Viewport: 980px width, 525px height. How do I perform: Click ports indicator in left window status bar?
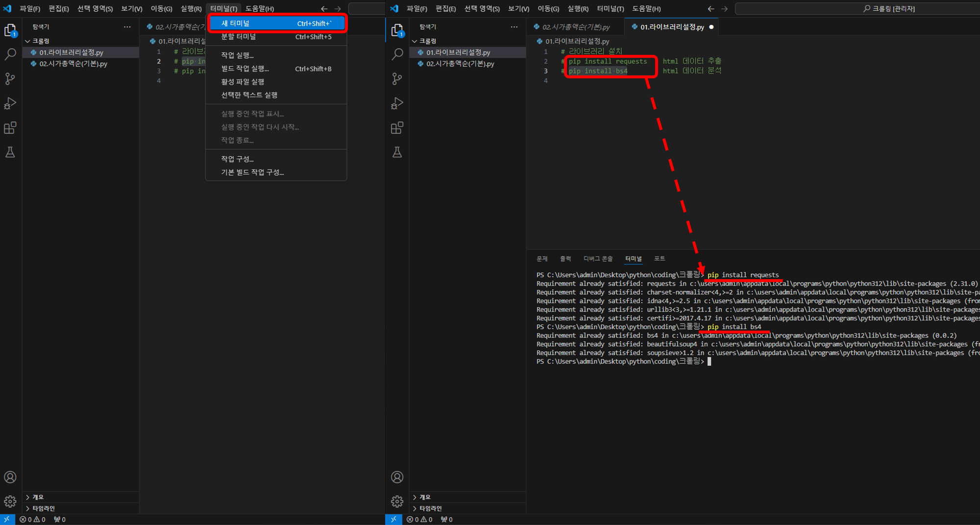point(60,520)
